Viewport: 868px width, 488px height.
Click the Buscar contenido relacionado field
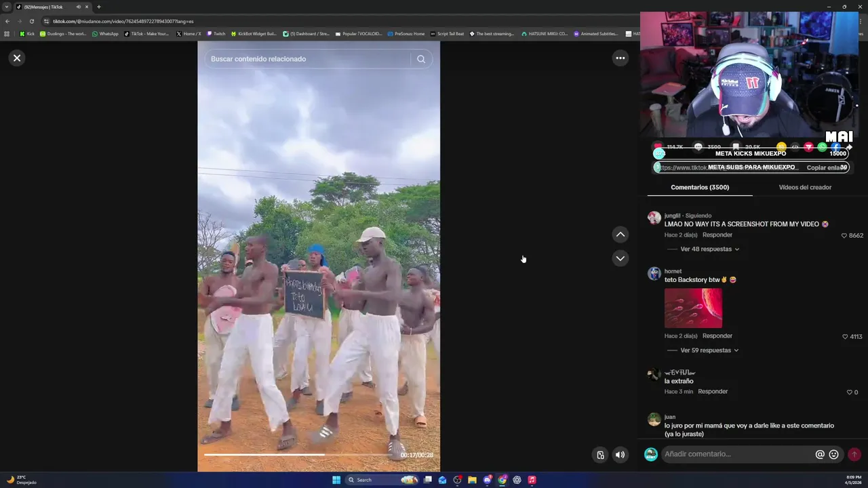pos(309,59)
